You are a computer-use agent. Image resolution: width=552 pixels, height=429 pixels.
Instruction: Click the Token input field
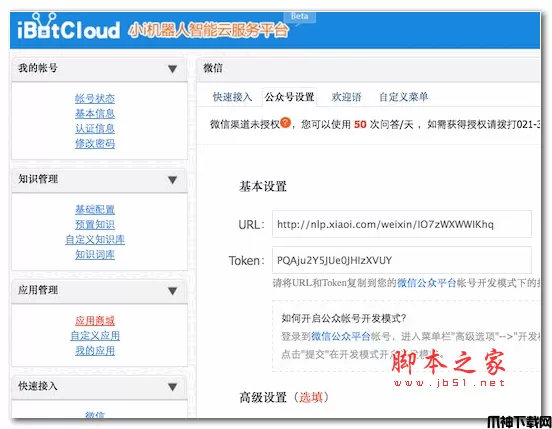402,260
